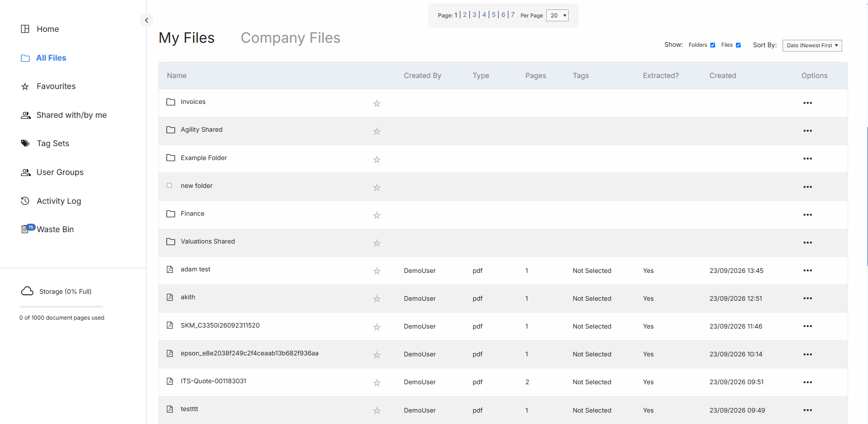Click the Finance folder icon
The width and height of the screenshot is (868, 424).
(171, 214)
